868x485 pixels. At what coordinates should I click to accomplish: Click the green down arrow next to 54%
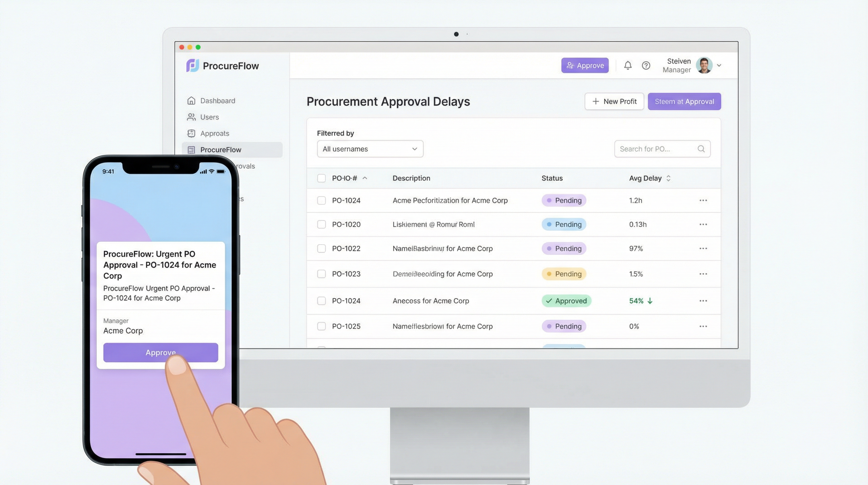coord(650,301)
